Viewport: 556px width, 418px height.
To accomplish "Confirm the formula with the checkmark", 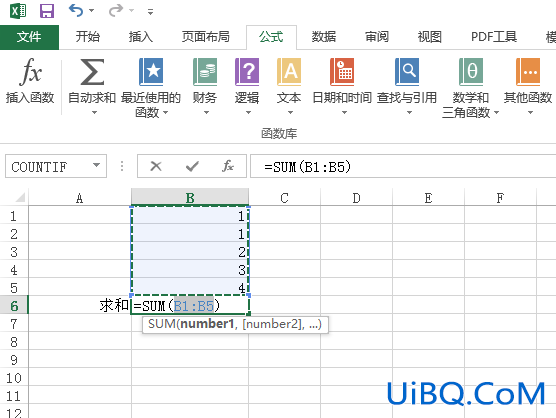I will (x=192, y=166).
